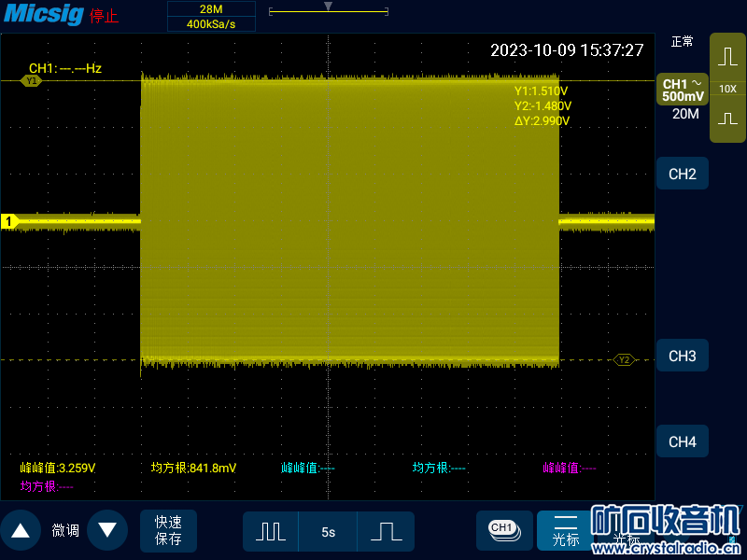Screen dimensions: 747x560
Task: Tap the fine-adjust up arrow button
Action: 21,530
